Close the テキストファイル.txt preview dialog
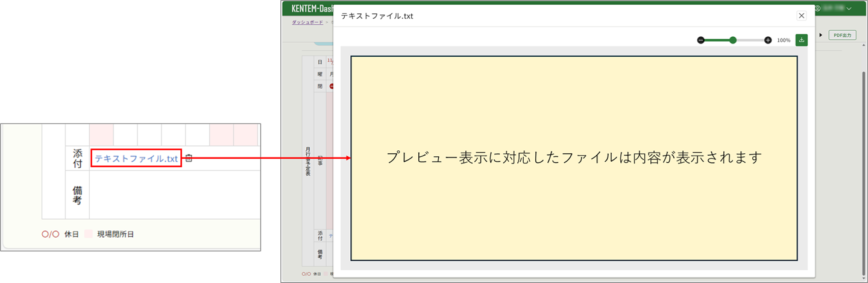This screenshot has height=283, width=868. 801,16
